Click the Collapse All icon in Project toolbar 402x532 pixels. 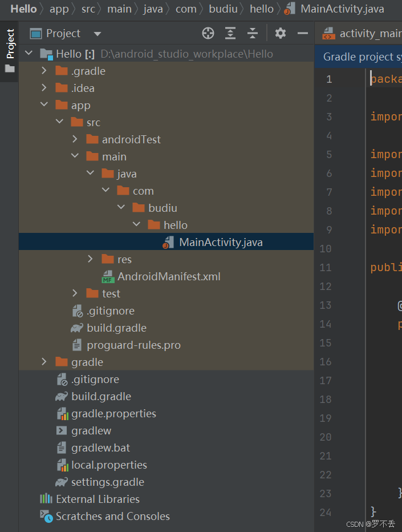[x=252, y=33]
